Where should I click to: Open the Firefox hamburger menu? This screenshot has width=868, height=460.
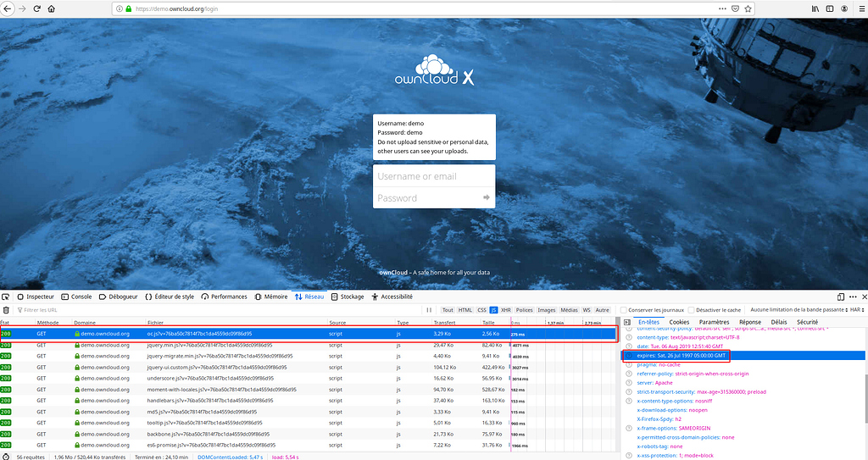pos(862,8)
